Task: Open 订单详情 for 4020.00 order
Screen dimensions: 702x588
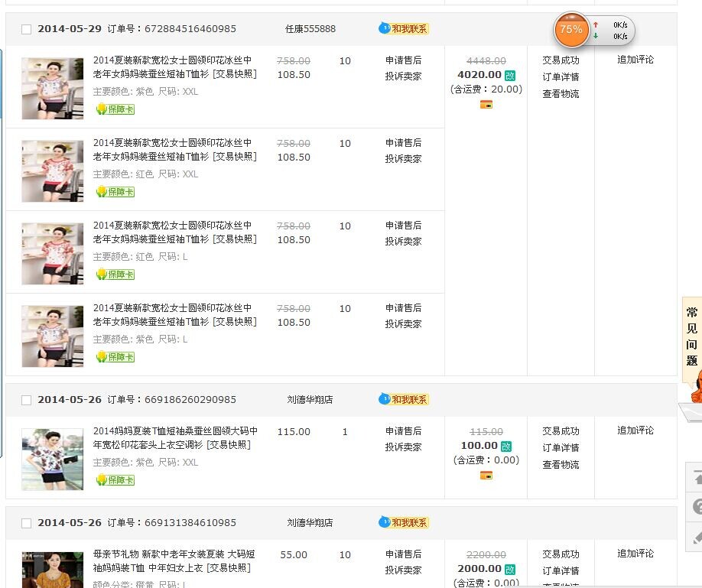Action: [561, 77]
